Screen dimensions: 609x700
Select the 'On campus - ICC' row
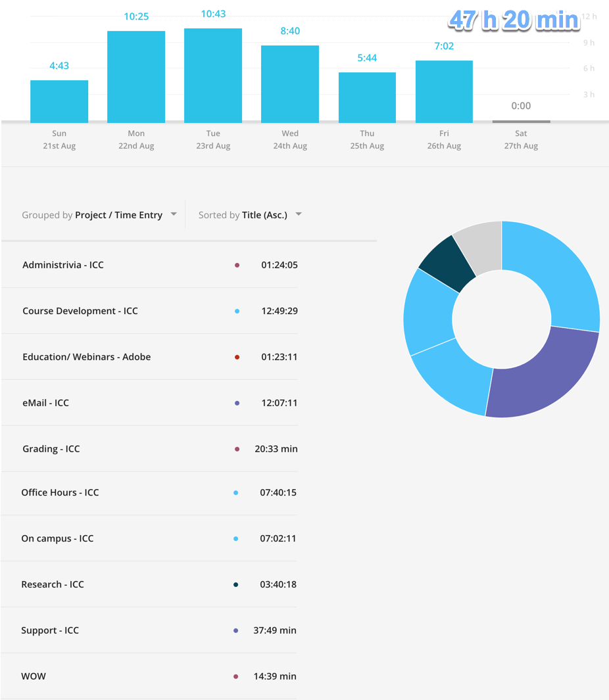coord(150,538)
